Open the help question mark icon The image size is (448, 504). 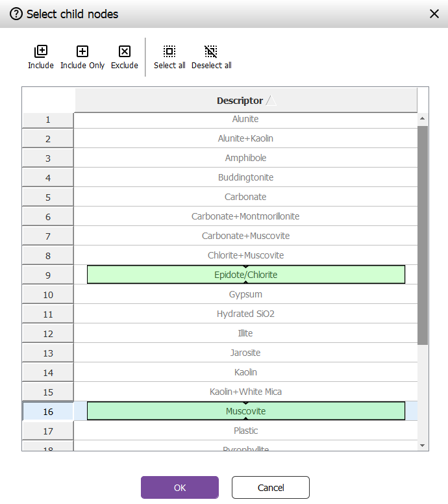tap(16, 14)
